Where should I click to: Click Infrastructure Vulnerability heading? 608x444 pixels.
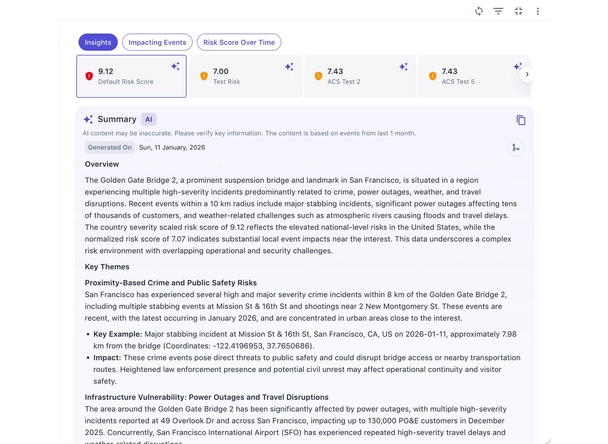[x=207, y=397]
